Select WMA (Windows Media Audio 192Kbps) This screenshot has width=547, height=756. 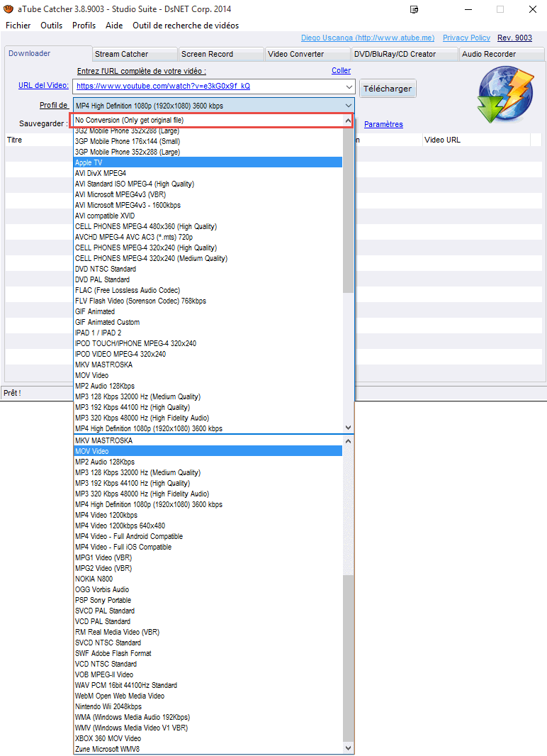point(208,717)
